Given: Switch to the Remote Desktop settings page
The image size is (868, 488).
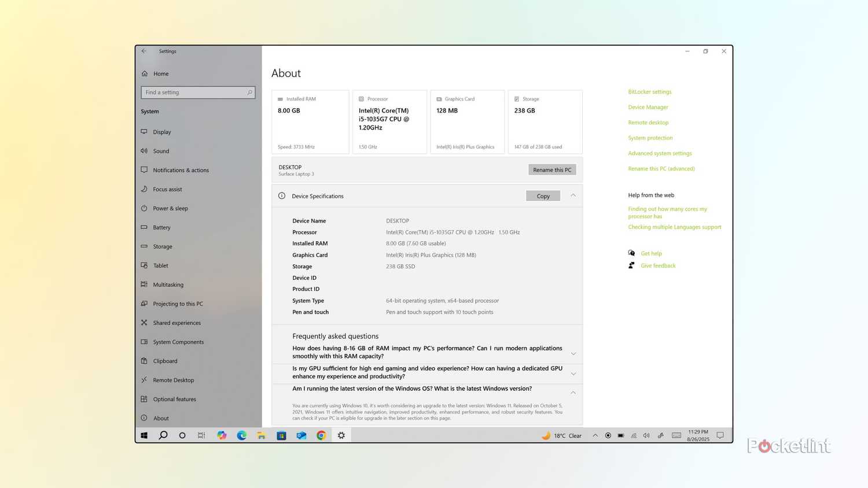Looking at the screenshot, I should pos(173,380).
